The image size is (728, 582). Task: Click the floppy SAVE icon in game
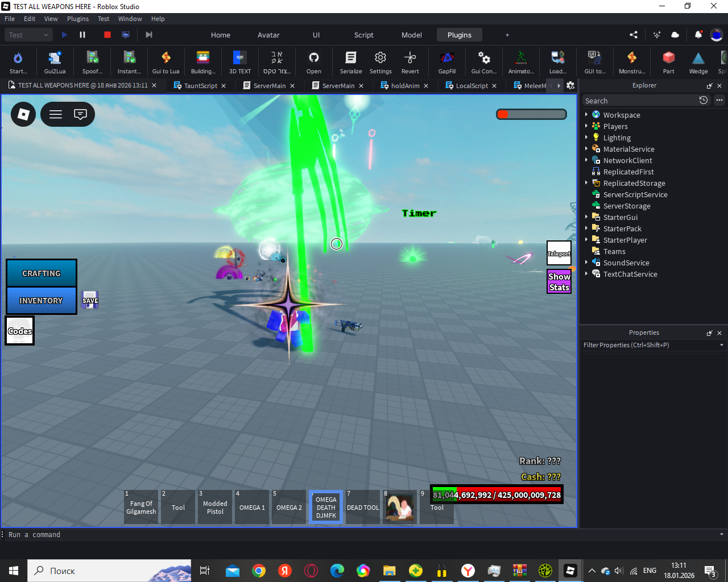click(x=90, y=300)
